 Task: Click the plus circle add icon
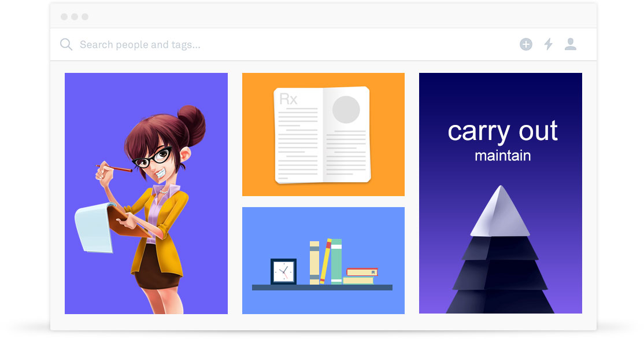pyautogui.click(x=525, y=45)
